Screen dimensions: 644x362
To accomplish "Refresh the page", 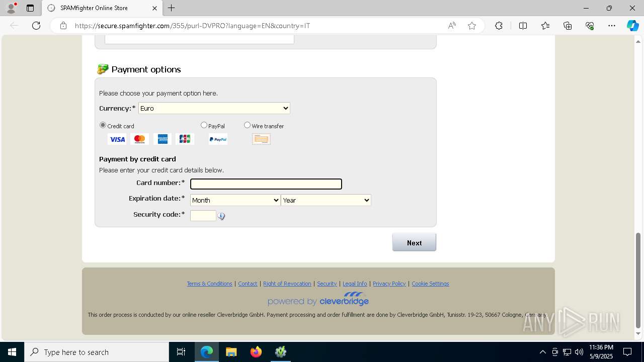I will pos(36,26).
